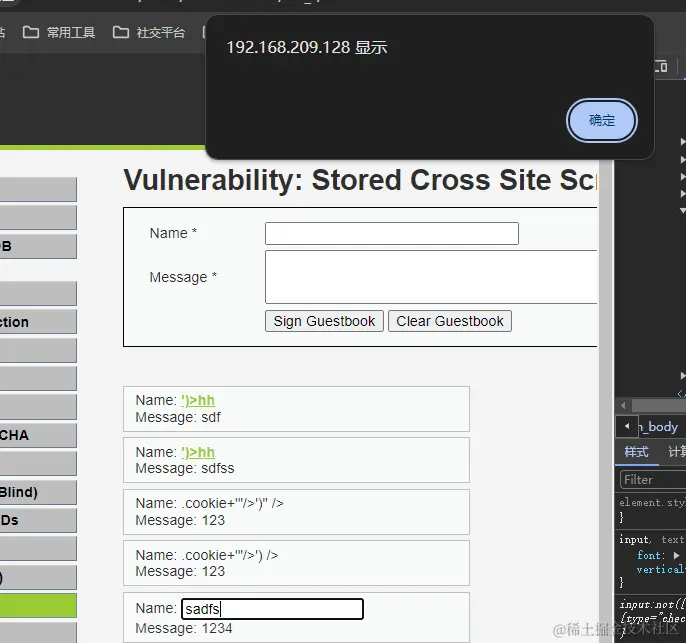This screenshot has width=686, height=643.
Task: Click the Clear Guestbook button
Action: tap(450, 321)
